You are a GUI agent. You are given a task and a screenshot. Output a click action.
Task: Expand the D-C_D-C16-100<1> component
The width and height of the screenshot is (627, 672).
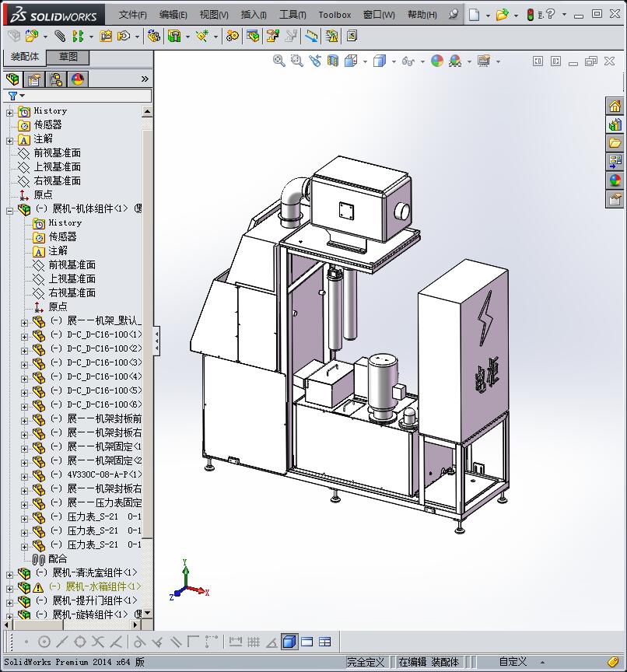(x=24, y=337)
